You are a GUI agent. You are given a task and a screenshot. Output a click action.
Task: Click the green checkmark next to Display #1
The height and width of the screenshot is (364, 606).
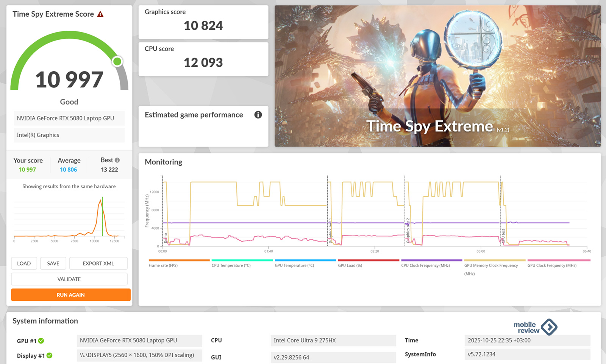click(x=49, y=356)
